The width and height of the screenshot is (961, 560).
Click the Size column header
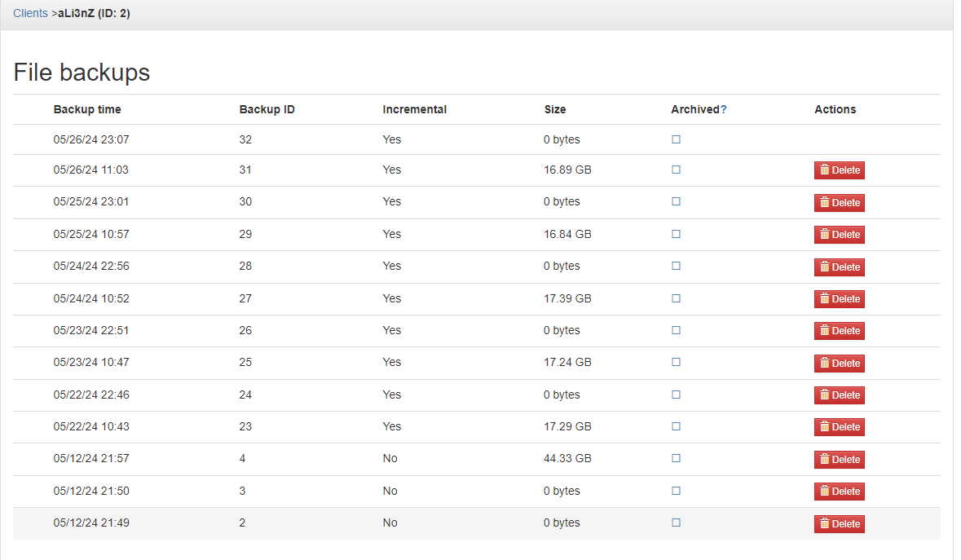tap(554, 110)
